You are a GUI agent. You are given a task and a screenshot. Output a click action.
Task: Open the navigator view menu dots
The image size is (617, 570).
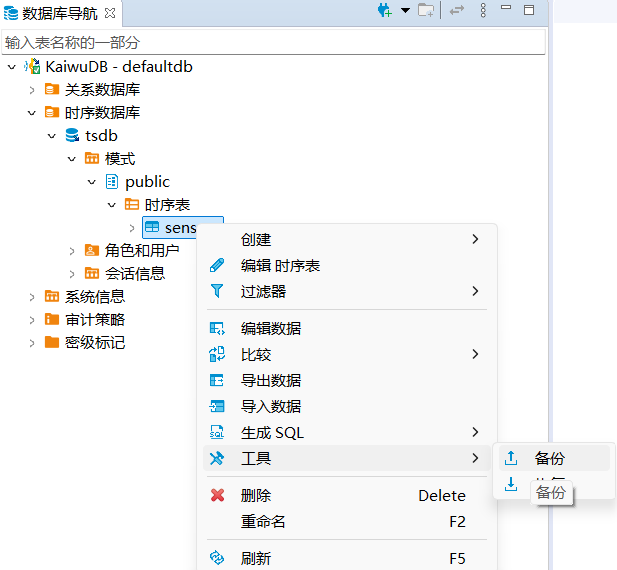[x=483, y=10]
